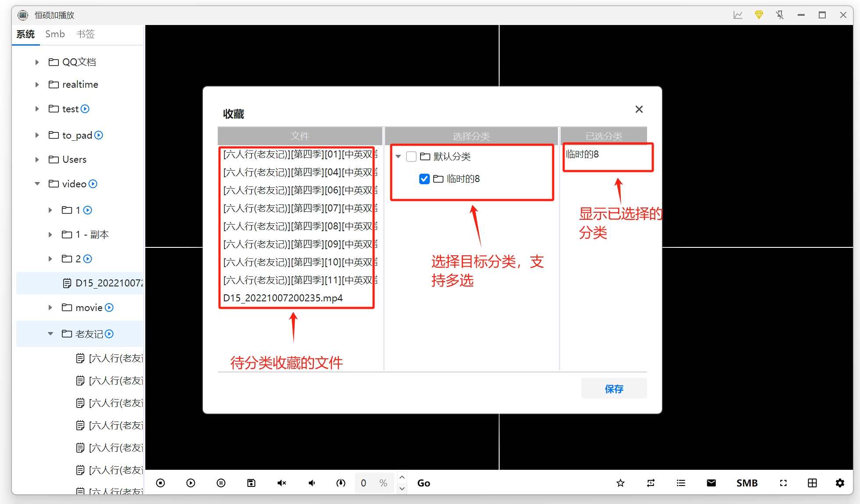Collapse the 老友记 folder
The height and width of the screenshot is (504, 860).
50,334
